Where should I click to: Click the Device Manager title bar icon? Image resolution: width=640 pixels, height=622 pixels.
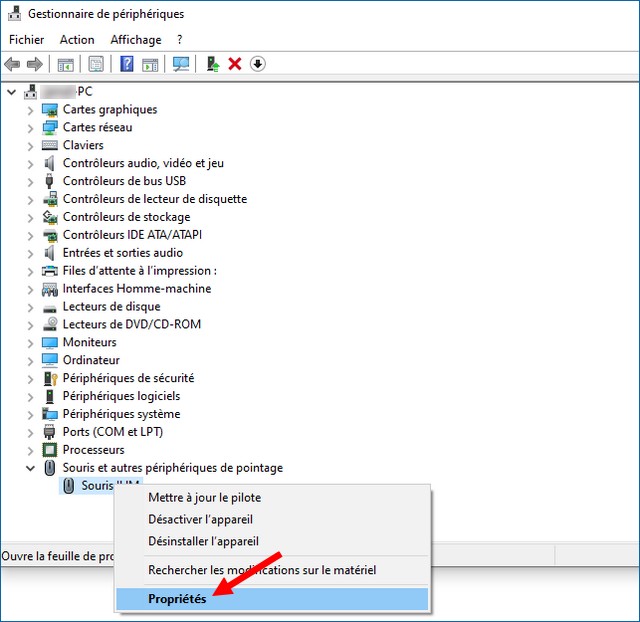[x=14, y=14]
